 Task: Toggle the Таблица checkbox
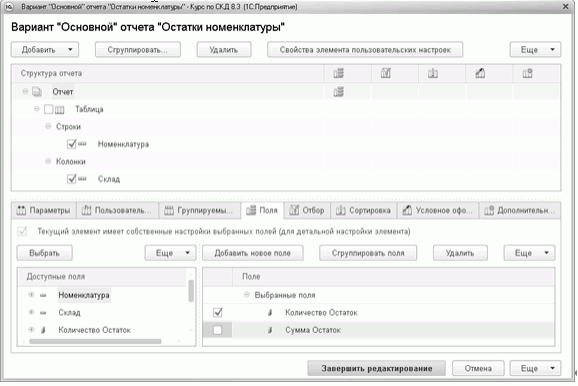coord(48,109)
